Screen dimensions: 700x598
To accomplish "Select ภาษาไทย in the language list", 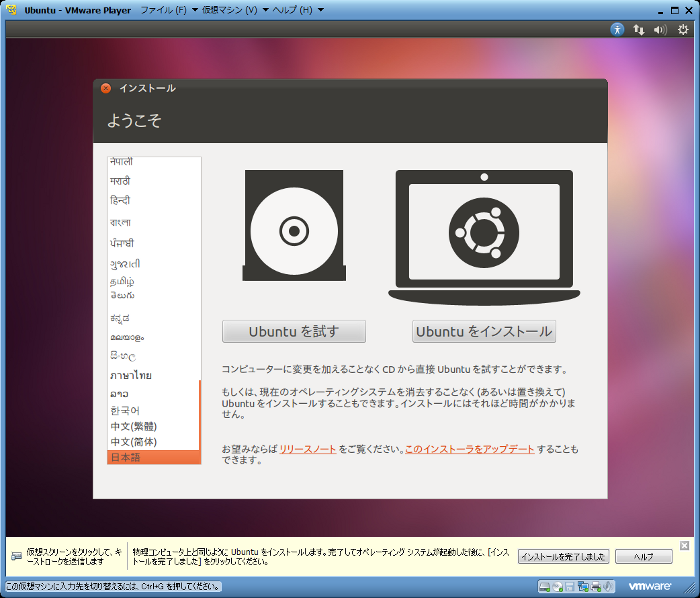I will tap(154, 375).
